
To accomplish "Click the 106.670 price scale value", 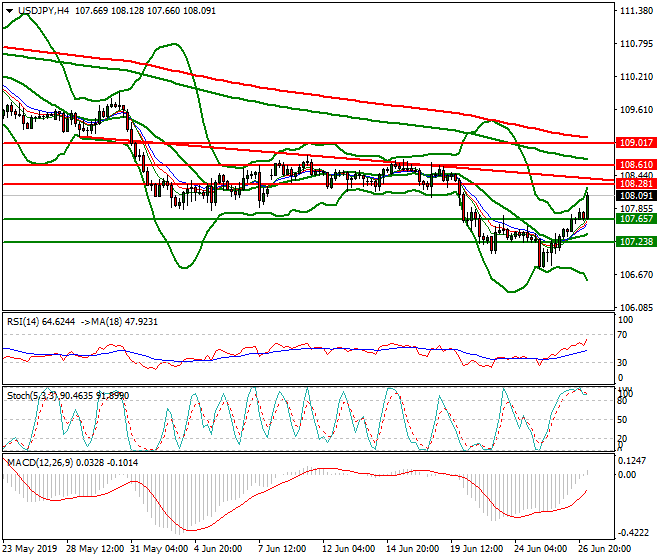I will tap(637, 275).
